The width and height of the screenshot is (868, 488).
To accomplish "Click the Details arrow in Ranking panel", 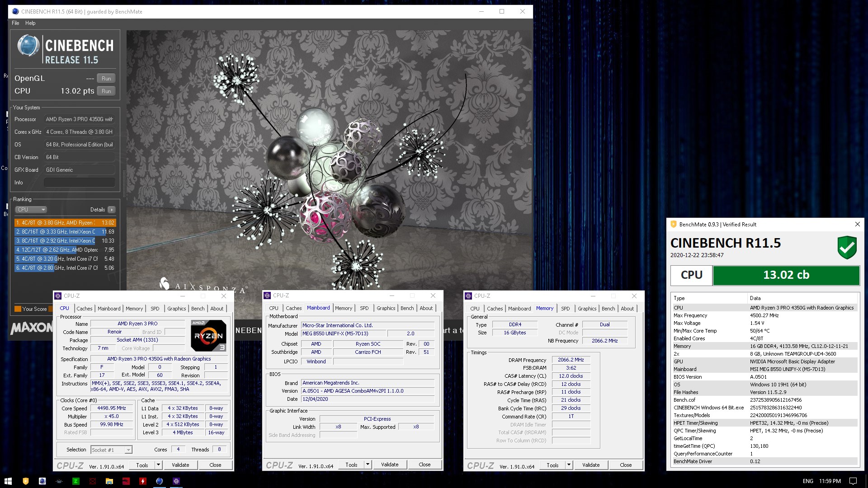I will 111,210.
